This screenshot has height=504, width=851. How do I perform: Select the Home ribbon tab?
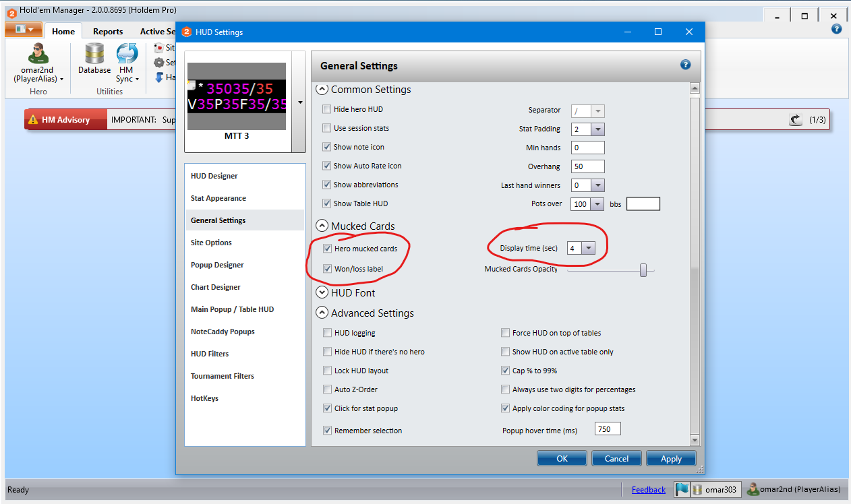(63, 31)
